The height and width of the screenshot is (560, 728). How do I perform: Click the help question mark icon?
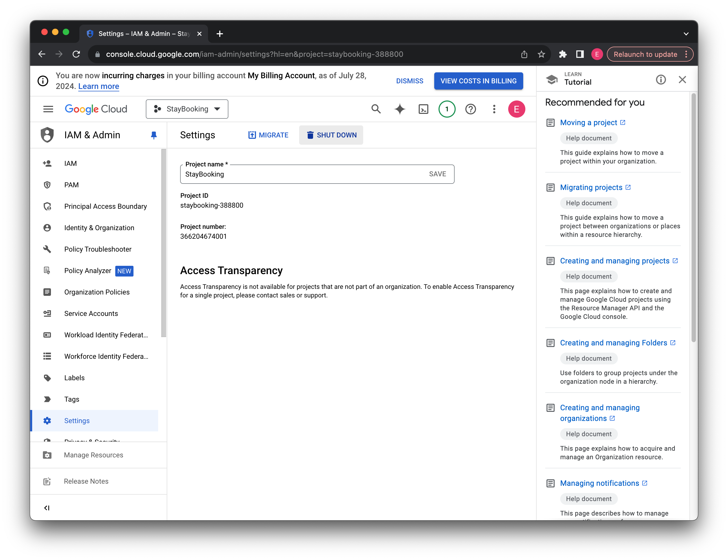click(x=470, y=109)
